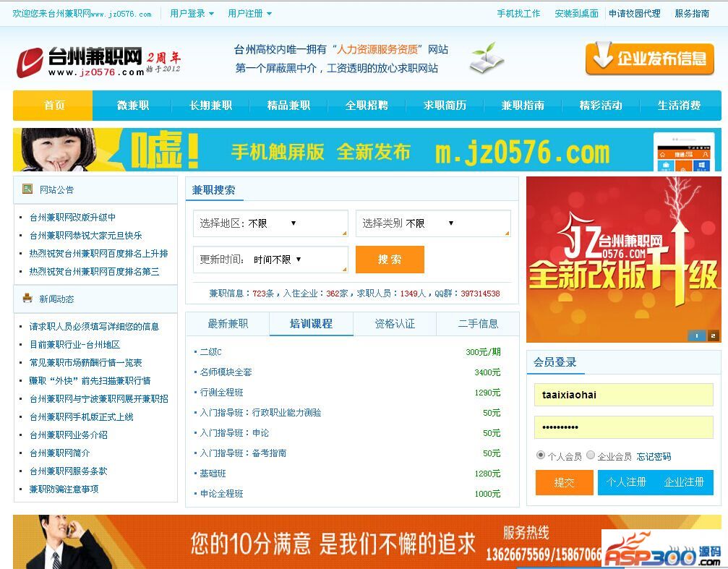Open 台州兼职网恭祝大家元旦快乐 announcement
This screenshot has height=569, width=728.
click(85, 236)
